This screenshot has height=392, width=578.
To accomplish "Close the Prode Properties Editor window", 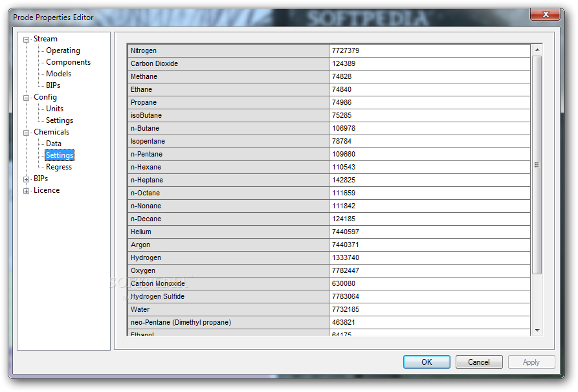I will tap(546, 14).
